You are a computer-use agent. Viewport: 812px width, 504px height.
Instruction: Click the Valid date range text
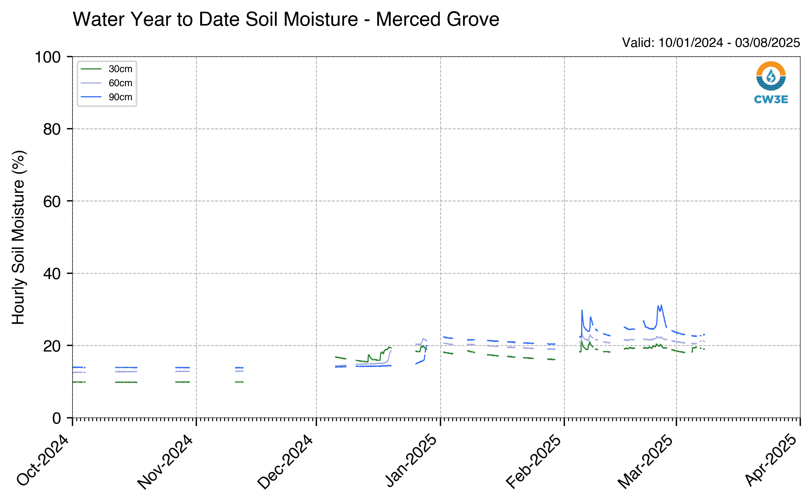tap(711, 43)
